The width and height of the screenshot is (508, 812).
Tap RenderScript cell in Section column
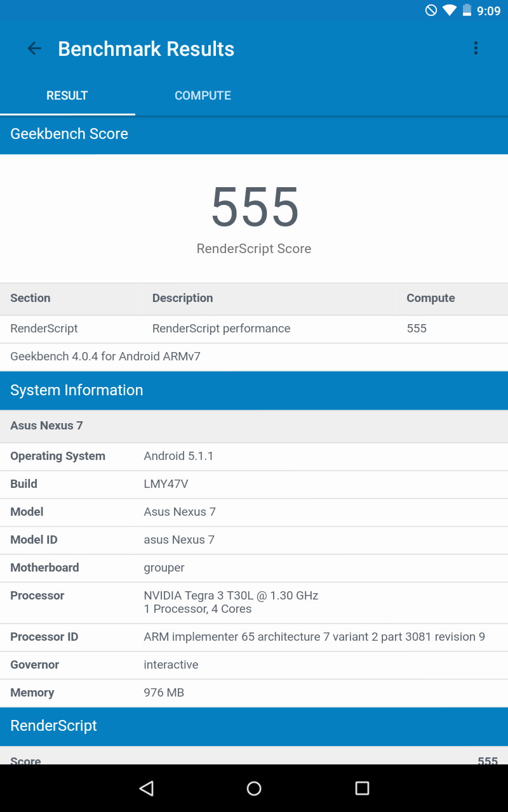tap(44, 329)
